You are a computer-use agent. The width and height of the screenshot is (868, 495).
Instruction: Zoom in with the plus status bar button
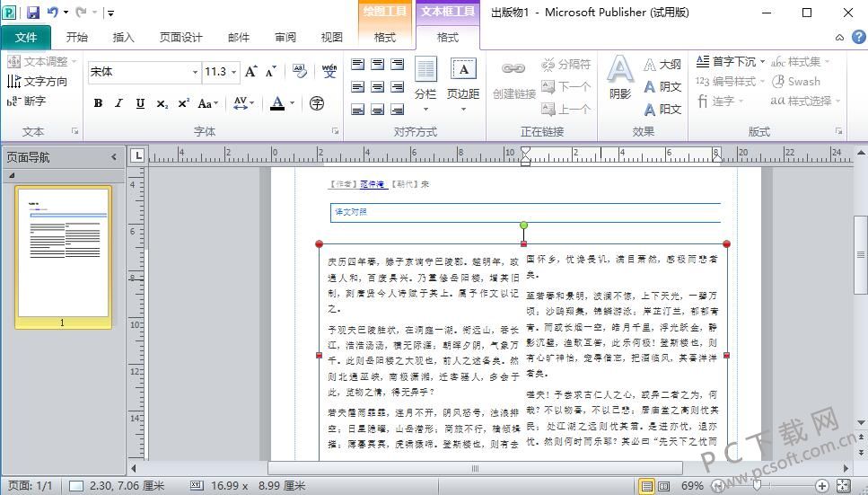point(822,486)
